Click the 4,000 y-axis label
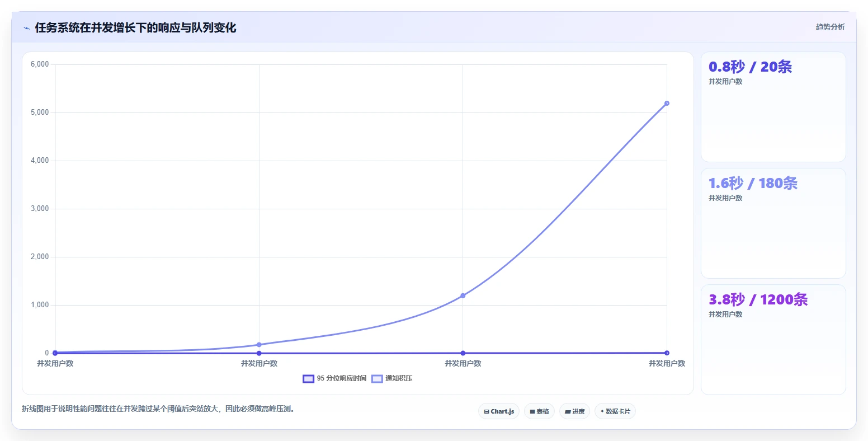 40,161
